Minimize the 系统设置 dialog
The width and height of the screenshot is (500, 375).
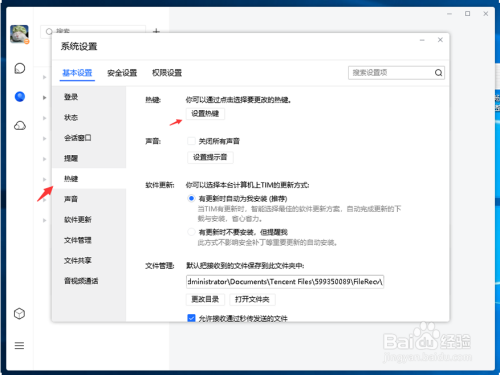tap(422, 40)
